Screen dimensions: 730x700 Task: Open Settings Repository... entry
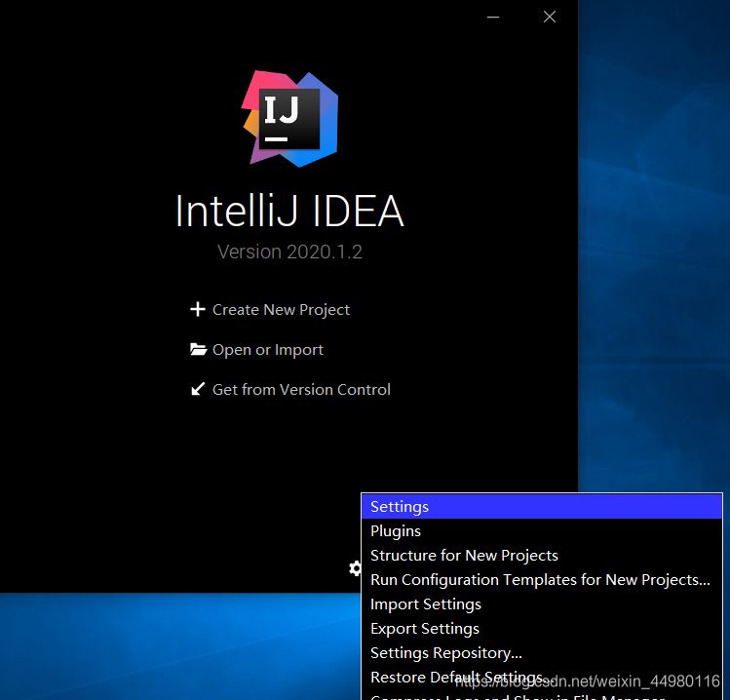542,653
